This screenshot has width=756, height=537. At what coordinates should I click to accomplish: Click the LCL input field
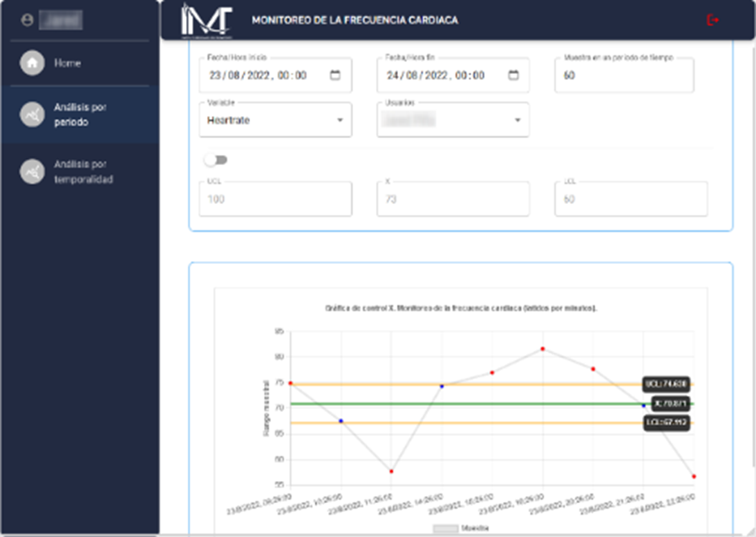tap(630, 199)
